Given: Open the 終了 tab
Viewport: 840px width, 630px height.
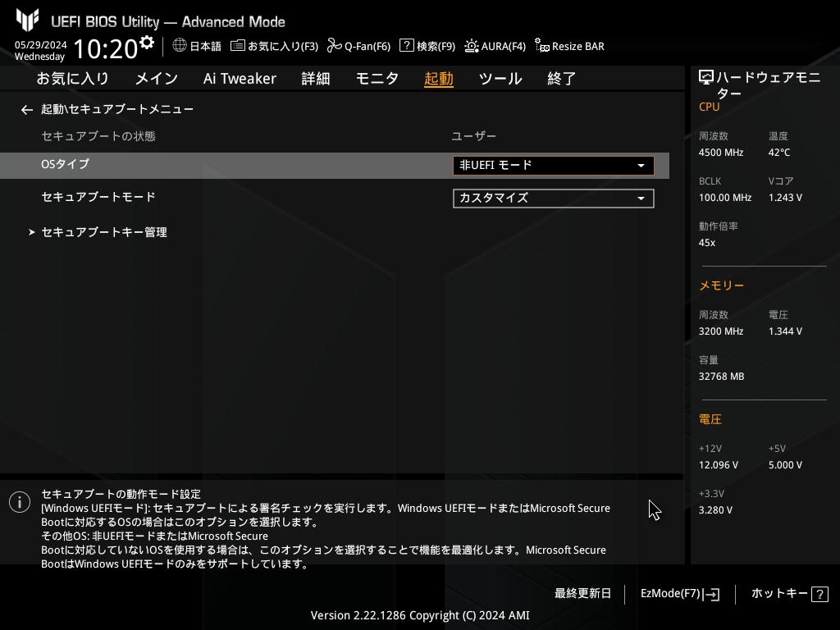Looking at the screenshot, I should click(561, 79).
